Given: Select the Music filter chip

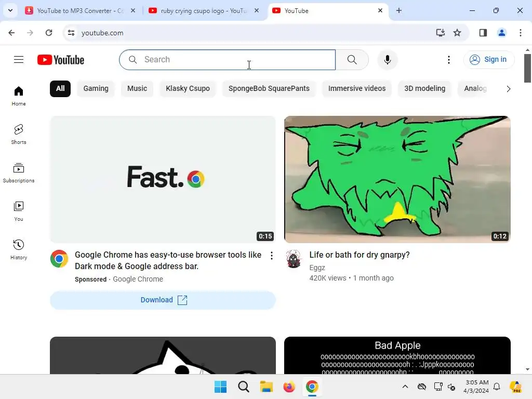Looking at the screenshot, I should point(137,88).
